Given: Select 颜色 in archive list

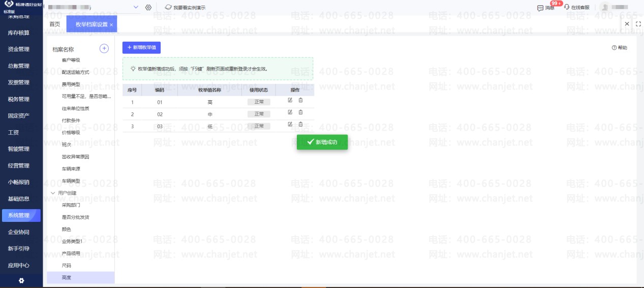Looking at the screenshot, I should point(67,229).
